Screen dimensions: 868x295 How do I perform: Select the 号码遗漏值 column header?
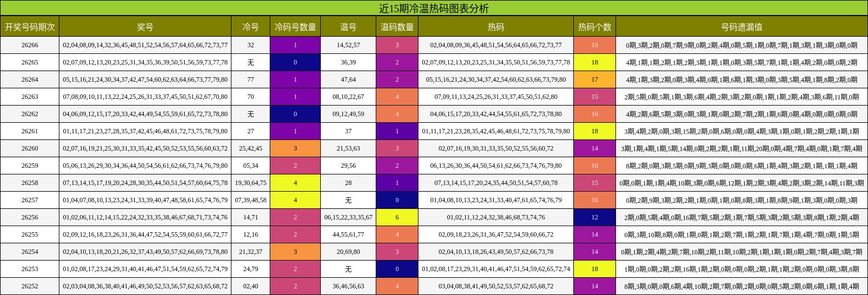pos(741,26)
